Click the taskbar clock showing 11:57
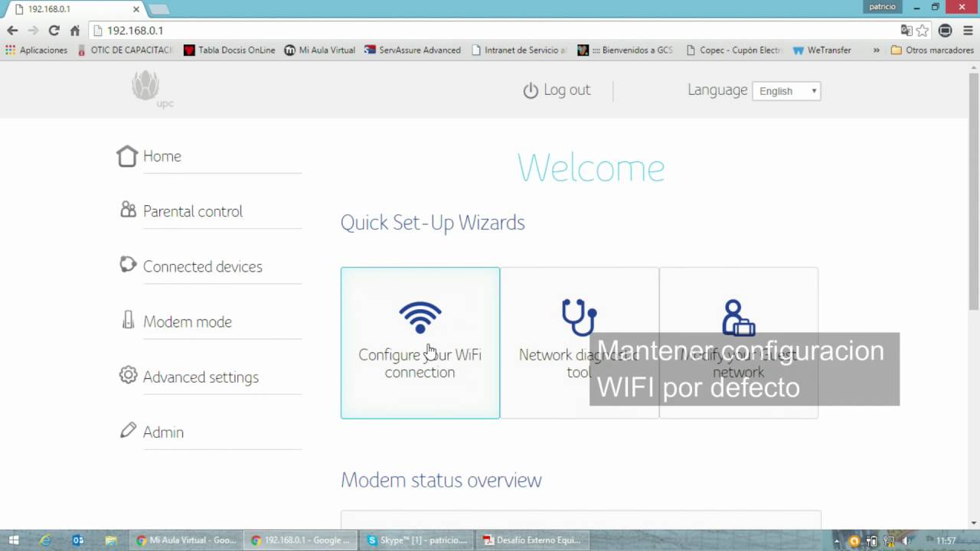980x551 pixels. click(946, 541)
